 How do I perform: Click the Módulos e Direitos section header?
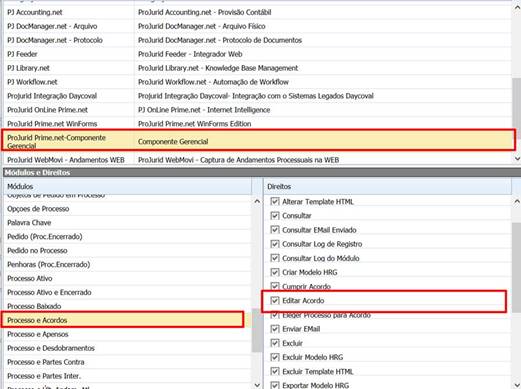(262, 173)
